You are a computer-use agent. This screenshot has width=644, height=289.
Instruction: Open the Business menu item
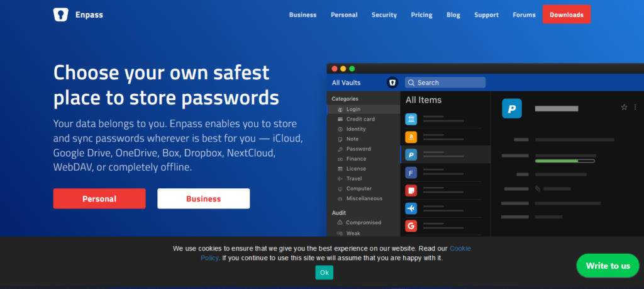(x=303, y=15)
